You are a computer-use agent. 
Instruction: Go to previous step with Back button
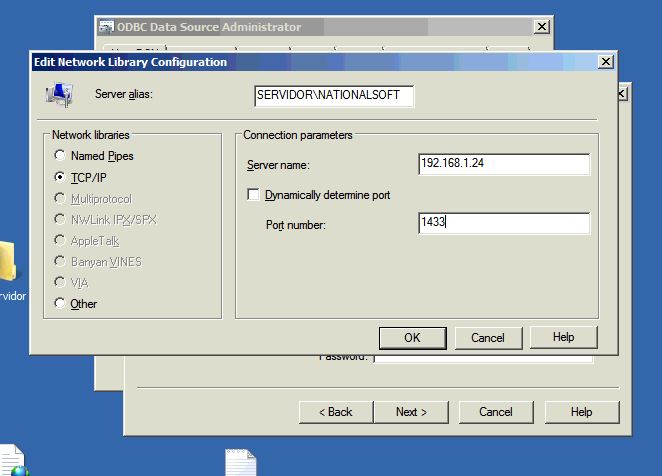pyautogui.click(x=336, y=412)
